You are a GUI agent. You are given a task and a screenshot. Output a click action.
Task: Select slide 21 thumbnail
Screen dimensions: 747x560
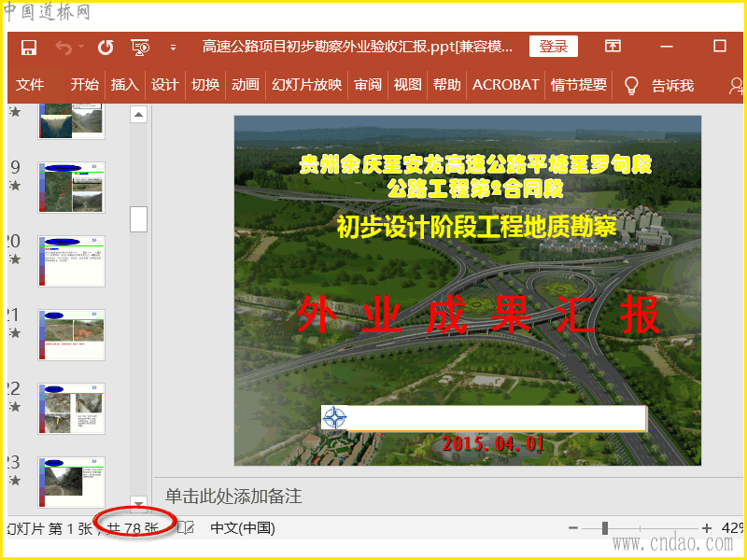[x=72, y=335]
